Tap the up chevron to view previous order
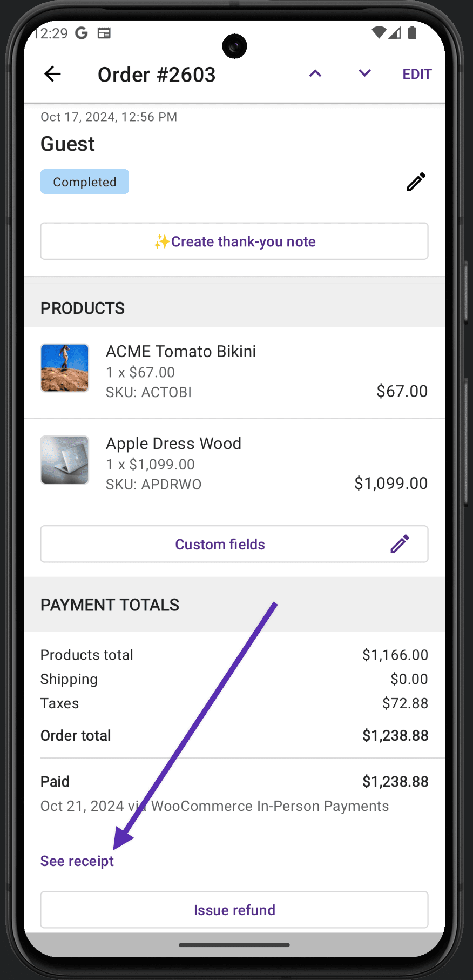473x980 pixels. [315, 73]
